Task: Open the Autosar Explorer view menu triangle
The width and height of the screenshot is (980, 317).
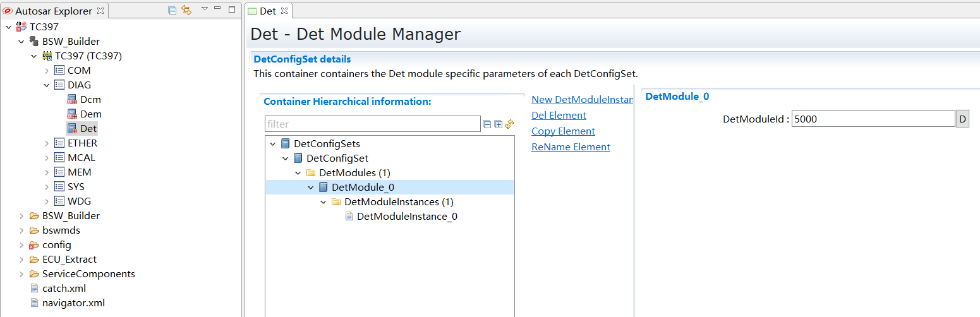Action: pos(204,9)
